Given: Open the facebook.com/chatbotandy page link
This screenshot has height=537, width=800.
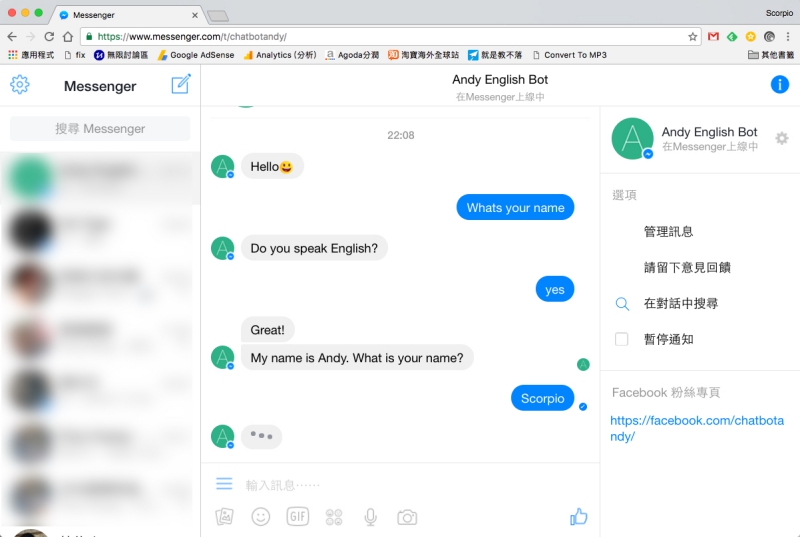Looking at the screenshot, I should click(x=697, y=428).
